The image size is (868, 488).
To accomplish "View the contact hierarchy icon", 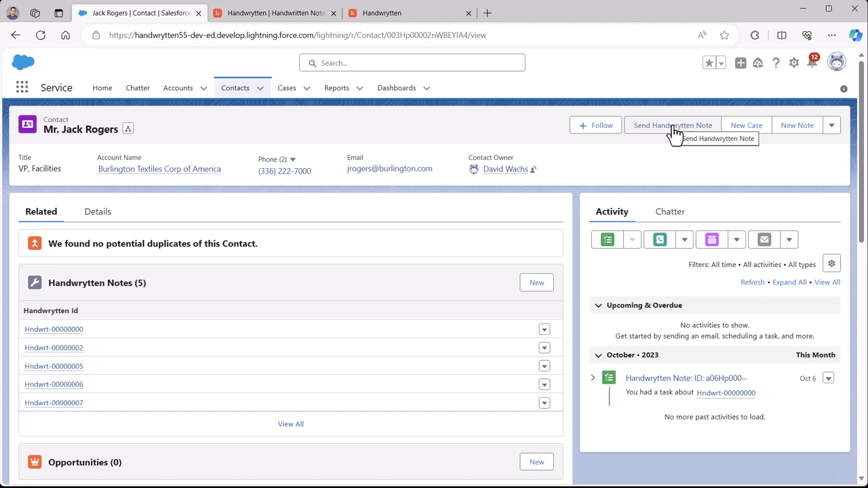I will [128, 129].
